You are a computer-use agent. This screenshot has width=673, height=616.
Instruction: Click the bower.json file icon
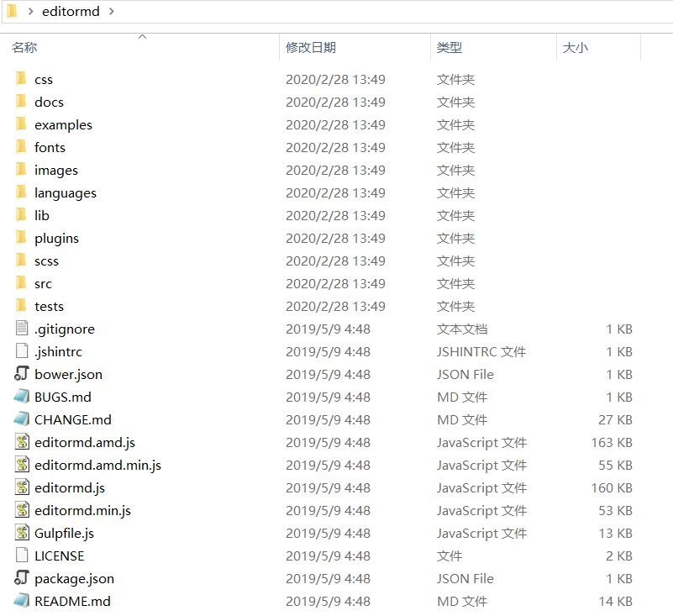[x=22, y=373]
